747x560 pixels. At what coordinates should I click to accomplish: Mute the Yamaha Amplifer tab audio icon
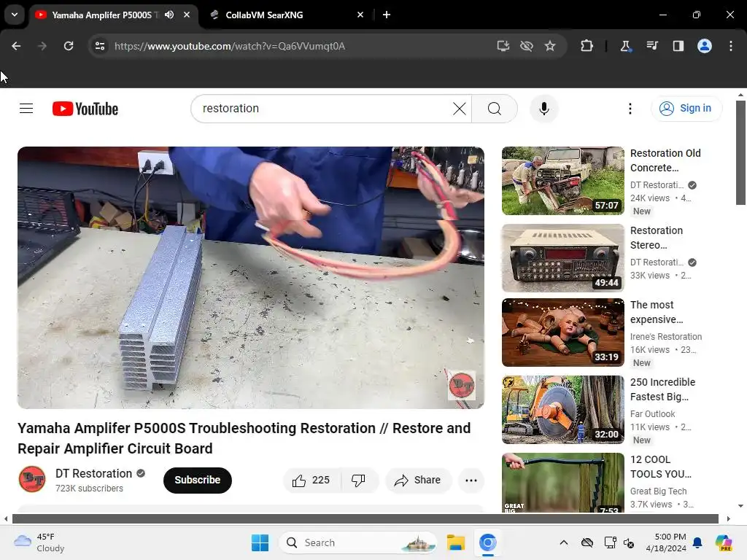pyautogui.click(x=169, y=15)
